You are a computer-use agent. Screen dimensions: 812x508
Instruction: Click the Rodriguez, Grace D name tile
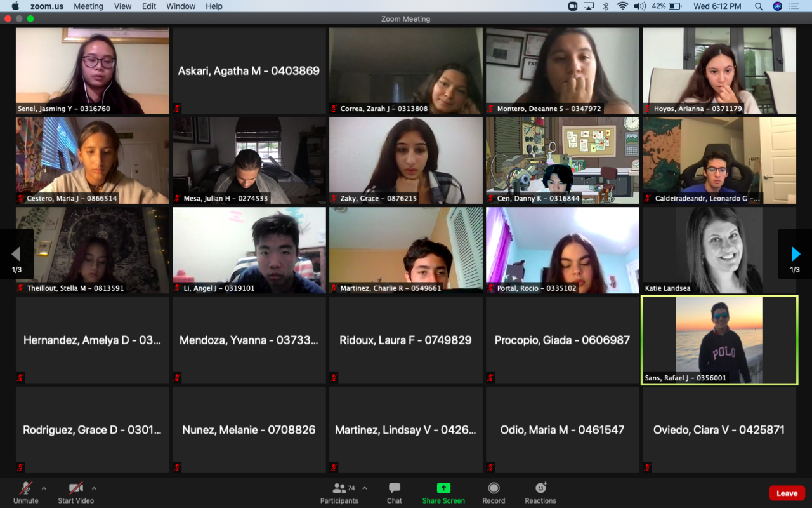coord(93,430)
